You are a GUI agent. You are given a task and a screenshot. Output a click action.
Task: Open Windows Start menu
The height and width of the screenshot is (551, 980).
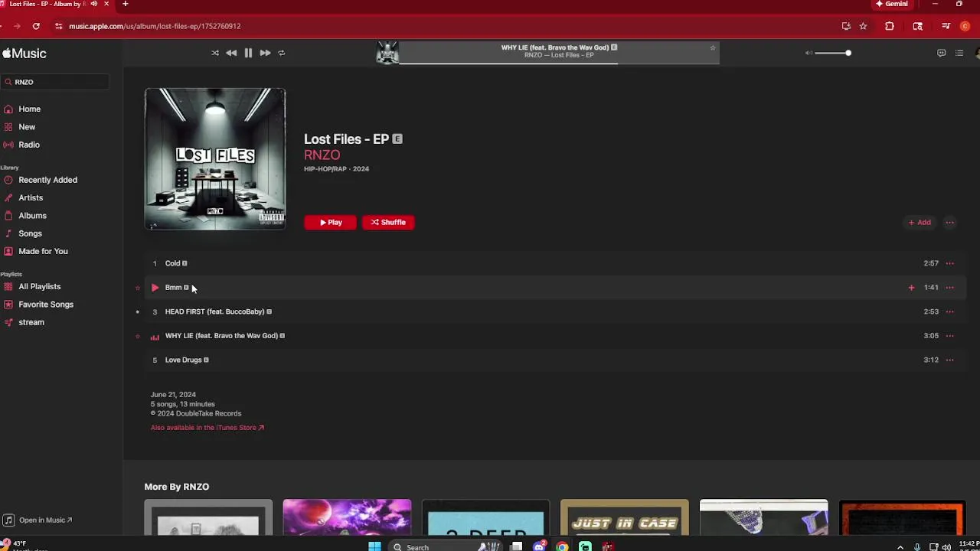click(x=374, y=546)
